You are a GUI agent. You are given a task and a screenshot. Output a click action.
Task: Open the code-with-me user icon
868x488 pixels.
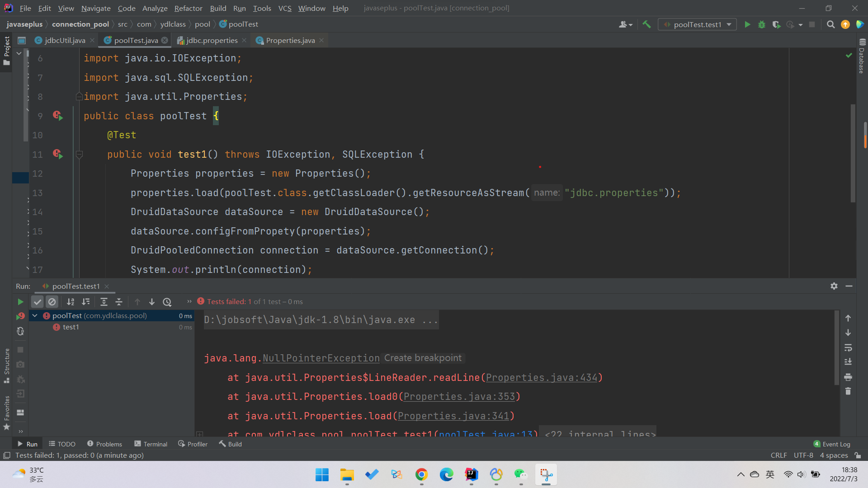(x=625, y=24)
